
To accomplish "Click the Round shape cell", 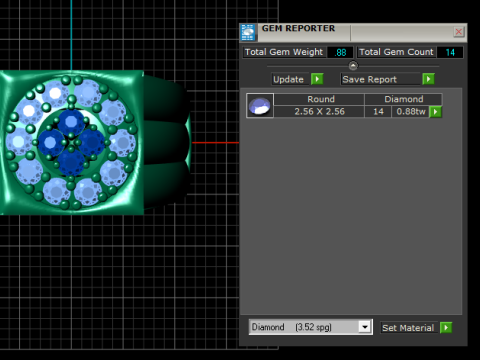I will (x=319, y=99).
